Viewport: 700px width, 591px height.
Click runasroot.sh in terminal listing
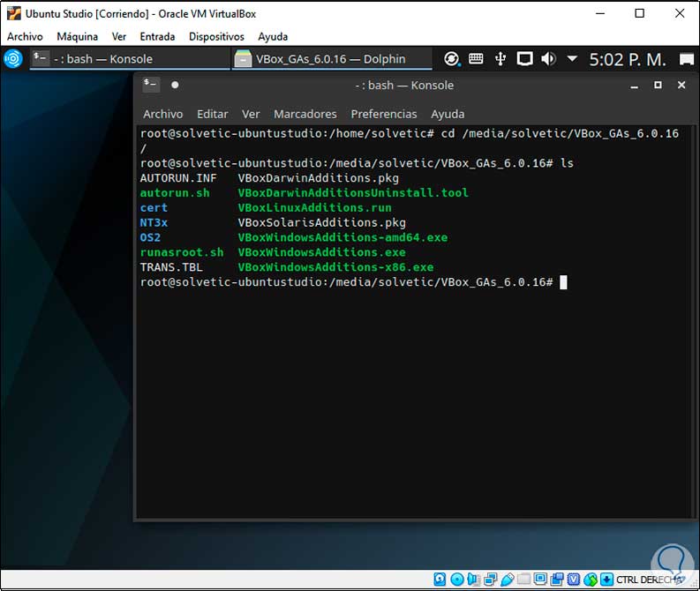pos(182,252)
